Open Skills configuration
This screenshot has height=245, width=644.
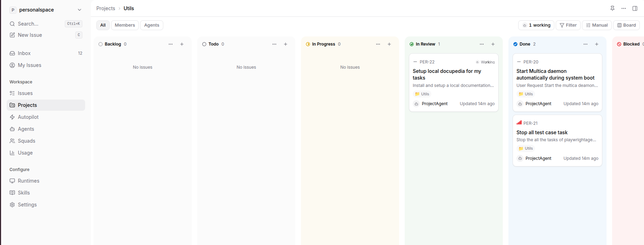(46, 193)
